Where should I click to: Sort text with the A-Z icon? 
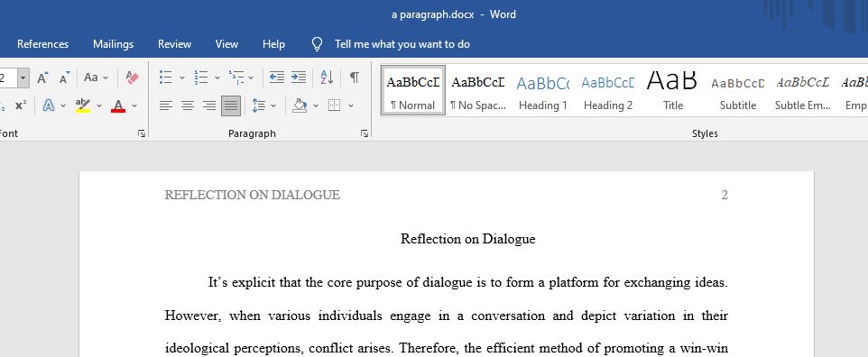click(328, 78)
